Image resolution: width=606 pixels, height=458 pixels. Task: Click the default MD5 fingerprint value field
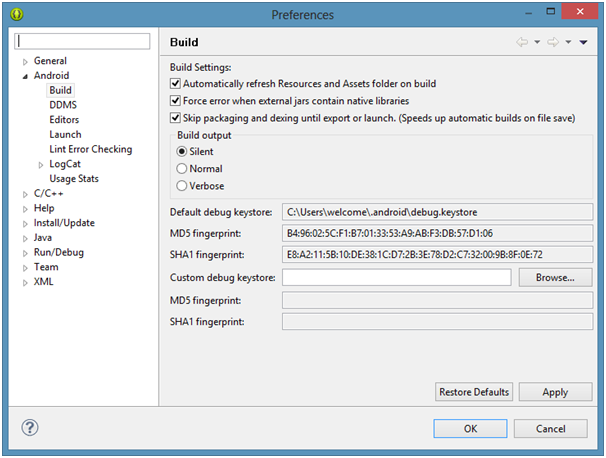pos(437,233)
